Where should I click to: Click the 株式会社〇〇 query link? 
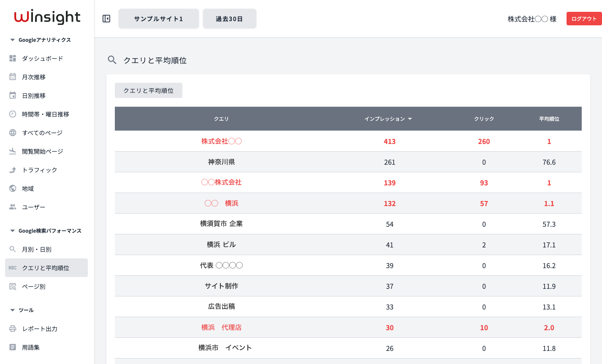click(222, 141)
